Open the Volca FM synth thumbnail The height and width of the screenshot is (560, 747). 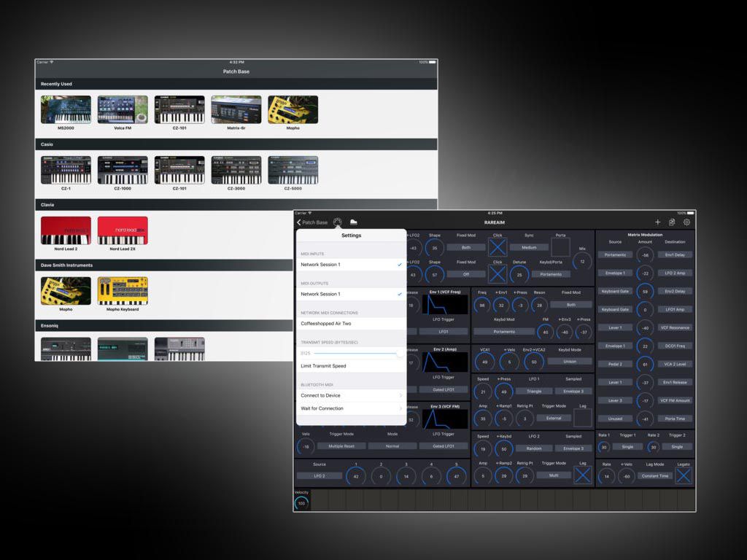(x=123, y=109)
